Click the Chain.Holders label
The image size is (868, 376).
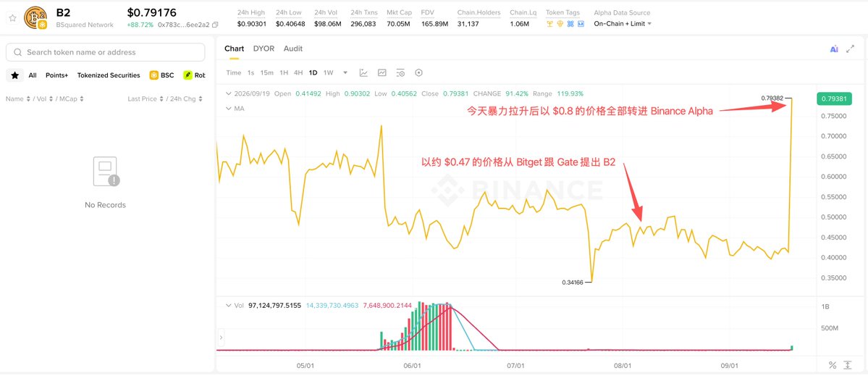tap(479, 13)
